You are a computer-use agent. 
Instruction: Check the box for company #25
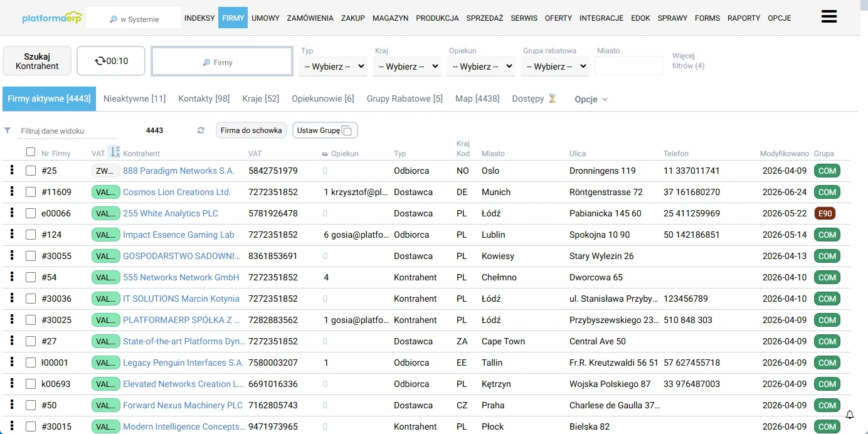click(31, 171)
